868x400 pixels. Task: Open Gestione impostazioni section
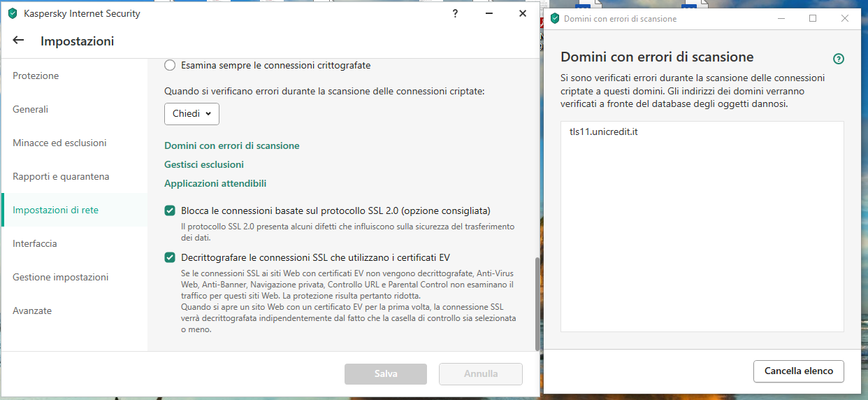click(74, 277)
